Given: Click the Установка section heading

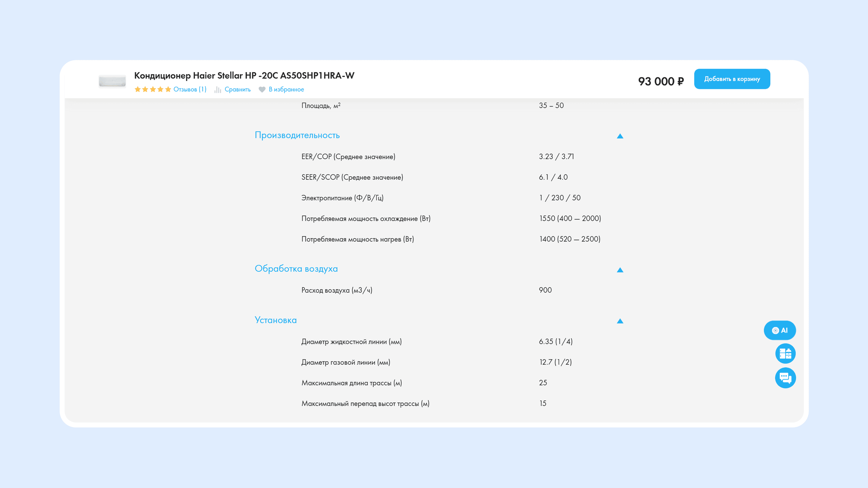Looking at the screenshot, I should click(275, 320).
